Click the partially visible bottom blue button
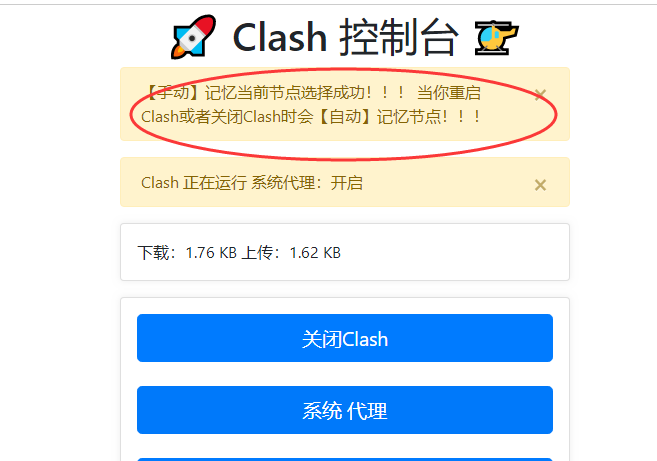This screenshot has width=657, height=461. click(345, 459)
